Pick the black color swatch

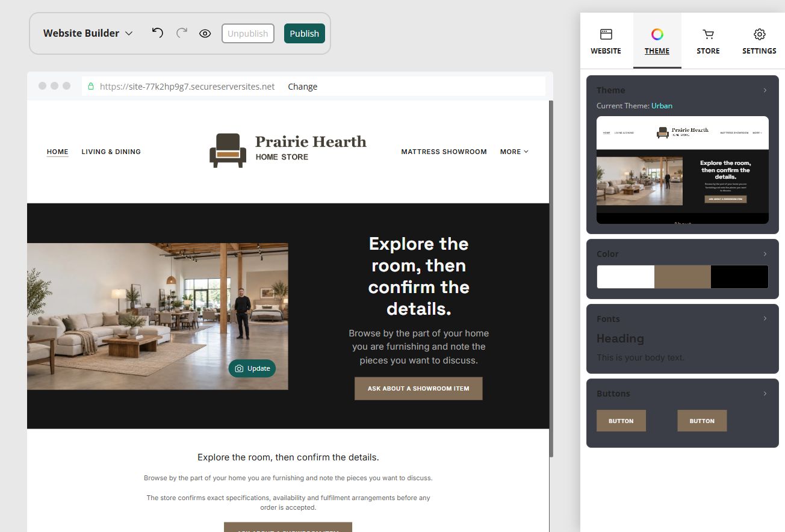[x=739, y=277]
